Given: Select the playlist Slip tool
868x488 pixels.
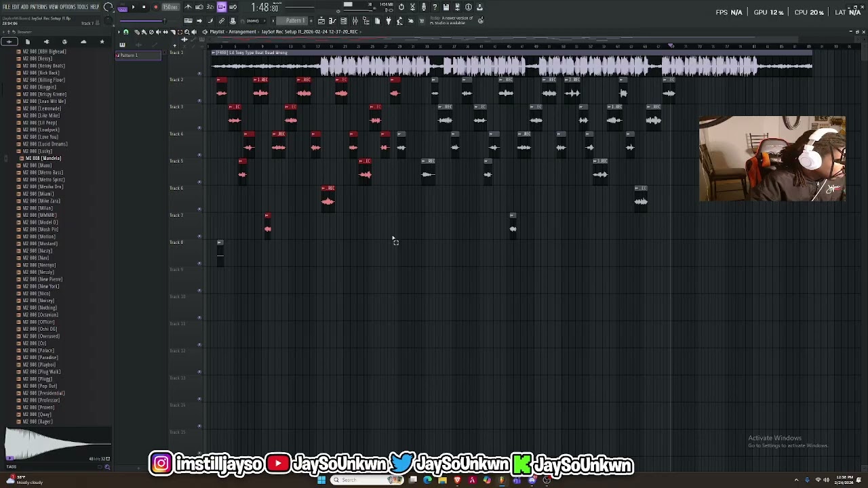Looking at the screenshot, I should tap(165, 32).
